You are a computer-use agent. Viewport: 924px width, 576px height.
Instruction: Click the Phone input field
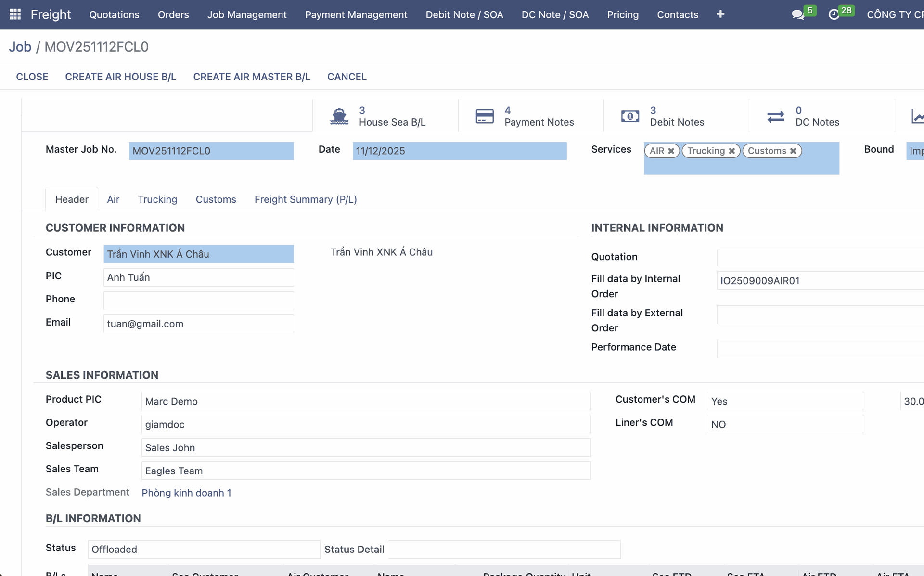(198, 301)
